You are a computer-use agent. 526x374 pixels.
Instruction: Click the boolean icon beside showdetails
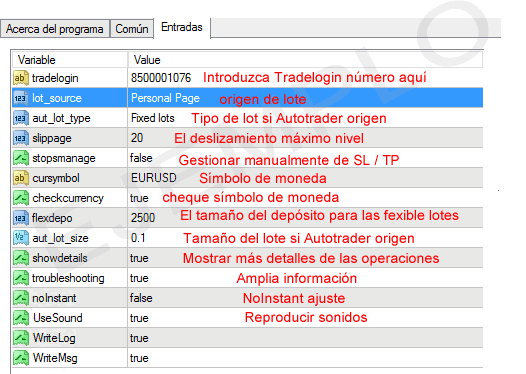[21, 258]
